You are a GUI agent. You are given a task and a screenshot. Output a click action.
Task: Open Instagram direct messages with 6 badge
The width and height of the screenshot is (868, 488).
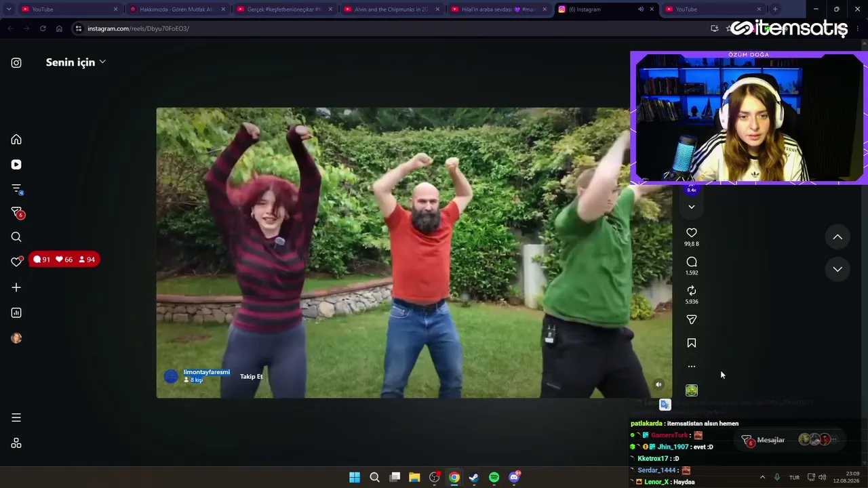point(17,213)
